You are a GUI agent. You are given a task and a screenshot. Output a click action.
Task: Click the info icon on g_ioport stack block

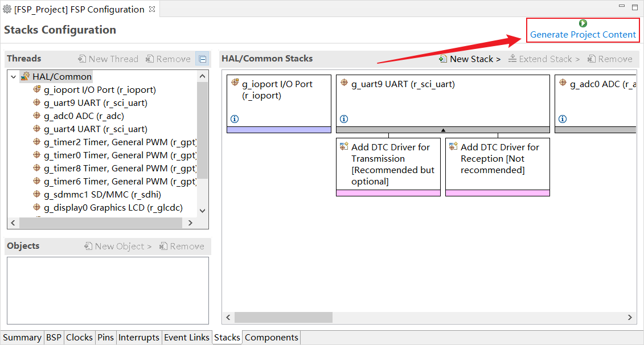(235, 119)
